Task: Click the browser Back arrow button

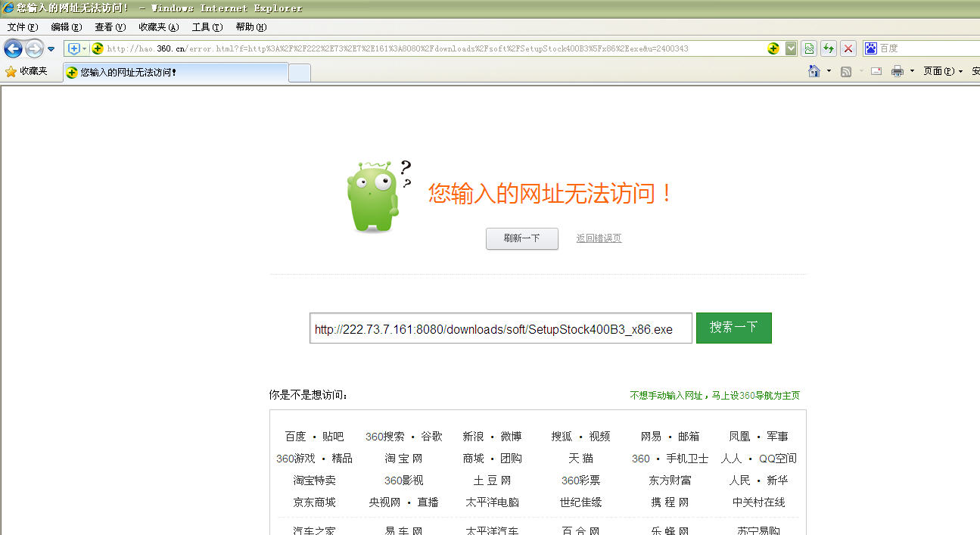Action: (x=13, y=49)
